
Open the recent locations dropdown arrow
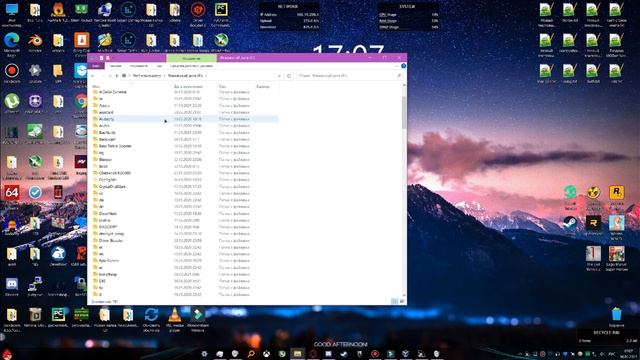(x=110, y=76)
